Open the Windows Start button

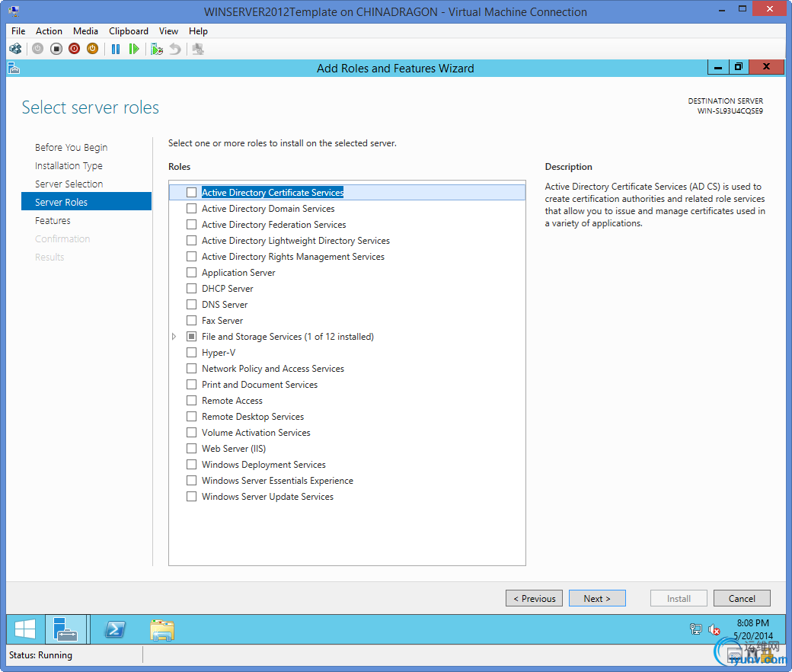25,629
